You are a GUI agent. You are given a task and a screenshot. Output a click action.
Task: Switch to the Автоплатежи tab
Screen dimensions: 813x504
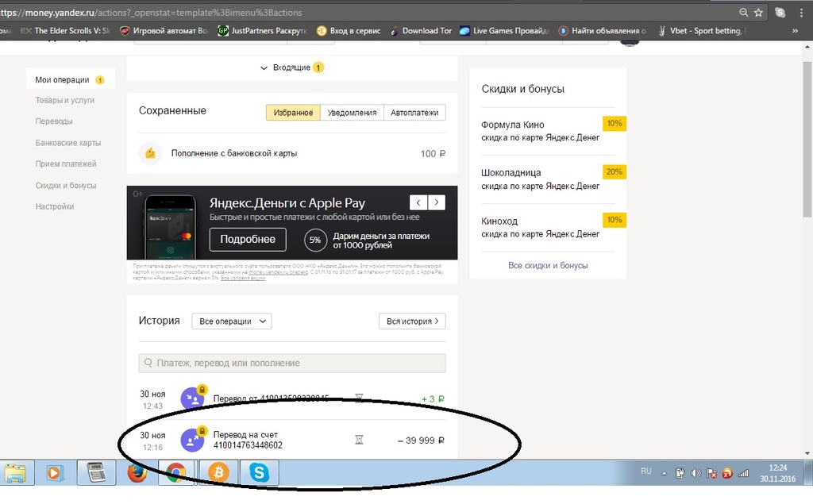pyautogui.click(x=414, y=113)
